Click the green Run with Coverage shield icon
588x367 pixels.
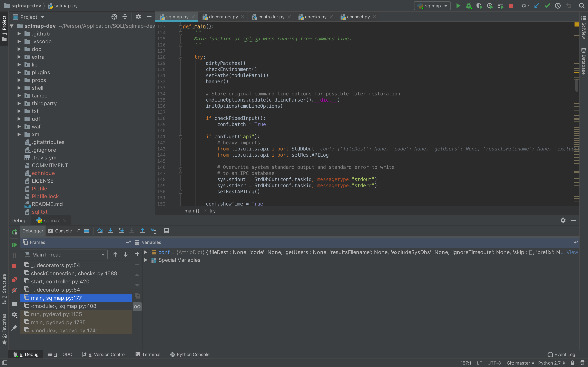479,6
